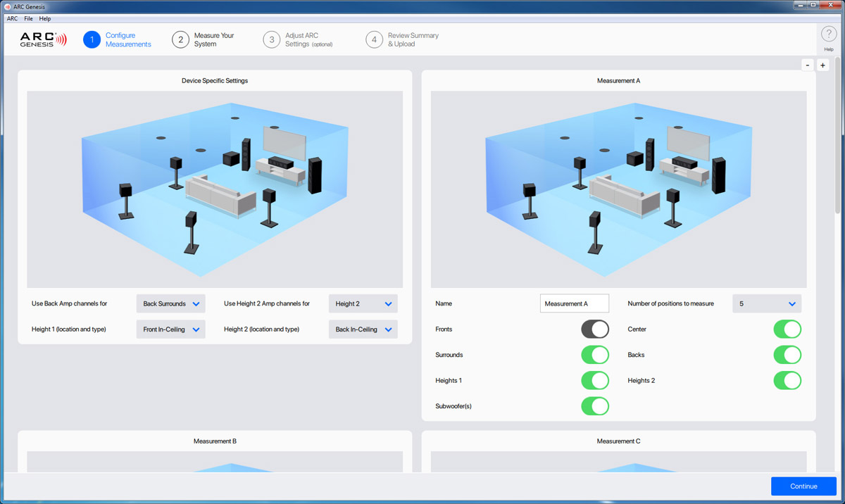
Task: Open the Help menu
Action: click(45, 19)
